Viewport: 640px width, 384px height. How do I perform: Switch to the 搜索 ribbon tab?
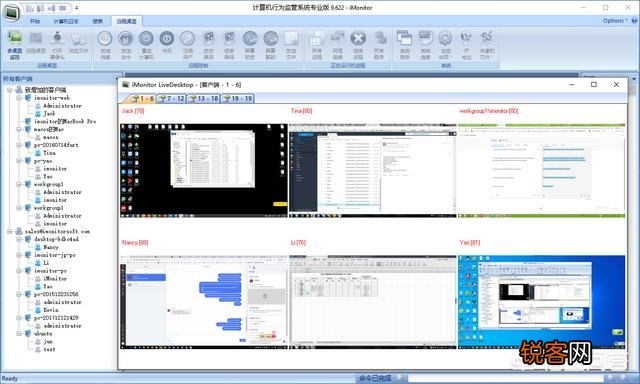98,21
